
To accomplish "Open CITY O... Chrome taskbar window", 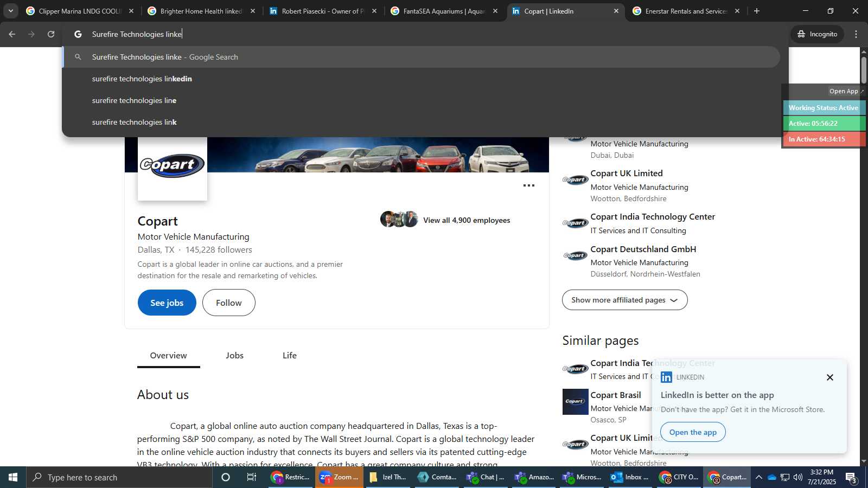I will coord(679,477).
